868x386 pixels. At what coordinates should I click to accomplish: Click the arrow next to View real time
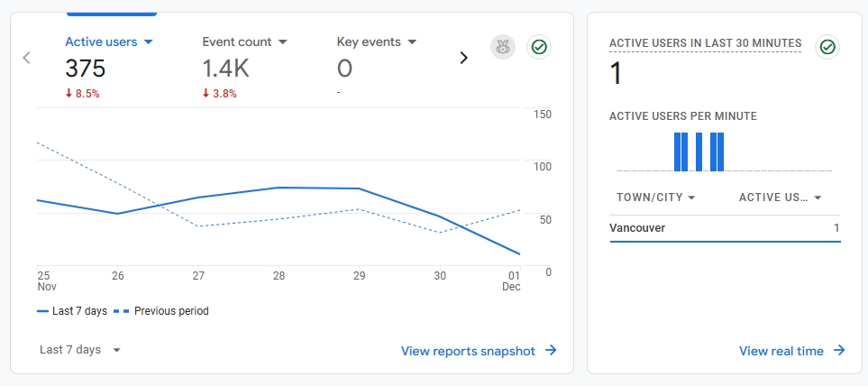[x=838, y=351]
